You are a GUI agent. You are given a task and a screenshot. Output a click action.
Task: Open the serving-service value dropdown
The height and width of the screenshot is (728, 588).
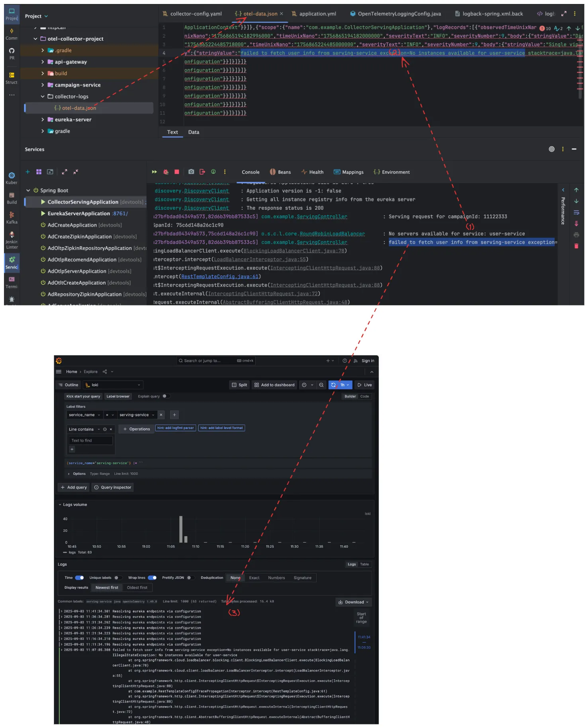(x=137, y=415)
